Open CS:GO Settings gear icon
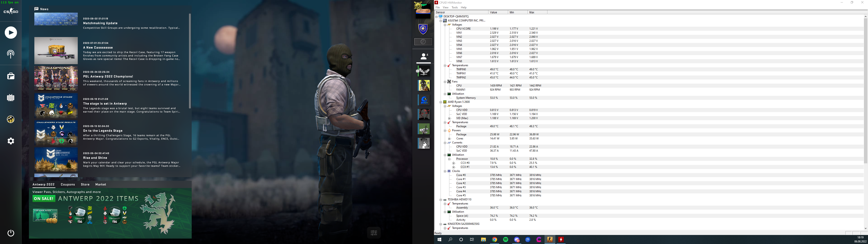The width and height of the screenshot is (868, 244). 11,141
